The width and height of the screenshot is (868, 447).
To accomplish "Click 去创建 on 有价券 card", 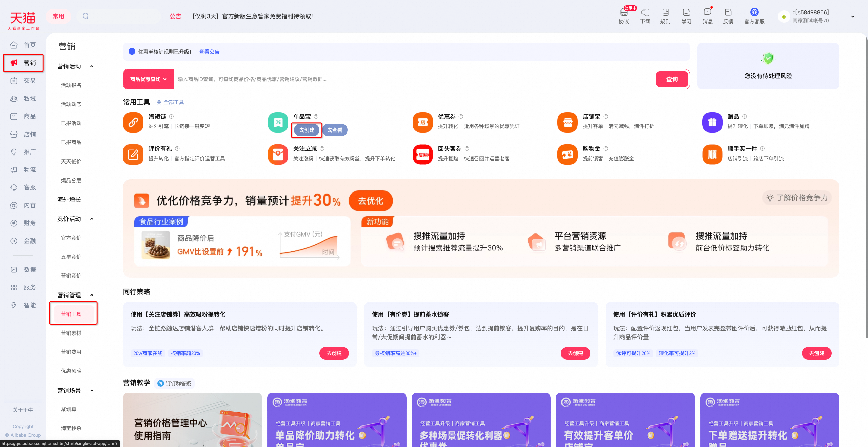I will (575, 353).
